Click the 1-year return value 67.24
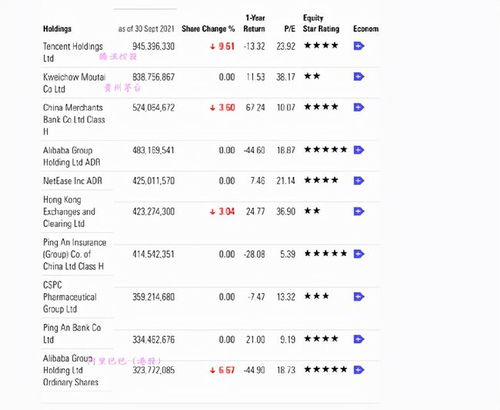The height and width of the screenshot is (410, 500). (x=255, y=107)
